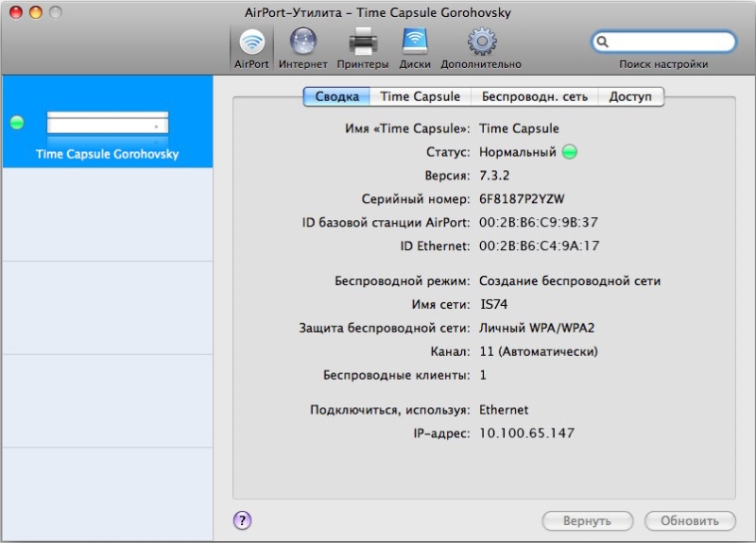Switch to the Time Capsule tab
Image resolution: width=756 pixels, height=543 pixels.
(420, 96)
